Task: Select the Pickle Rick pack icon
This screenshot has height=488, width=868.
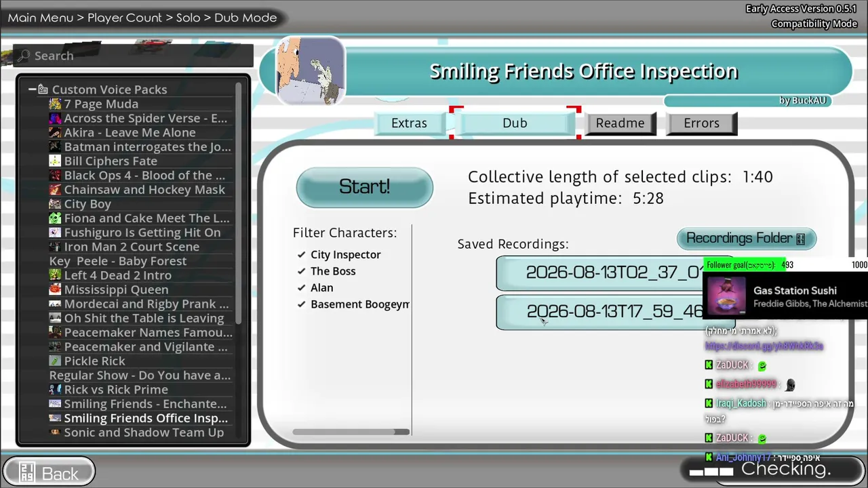Action: (55, 361)
